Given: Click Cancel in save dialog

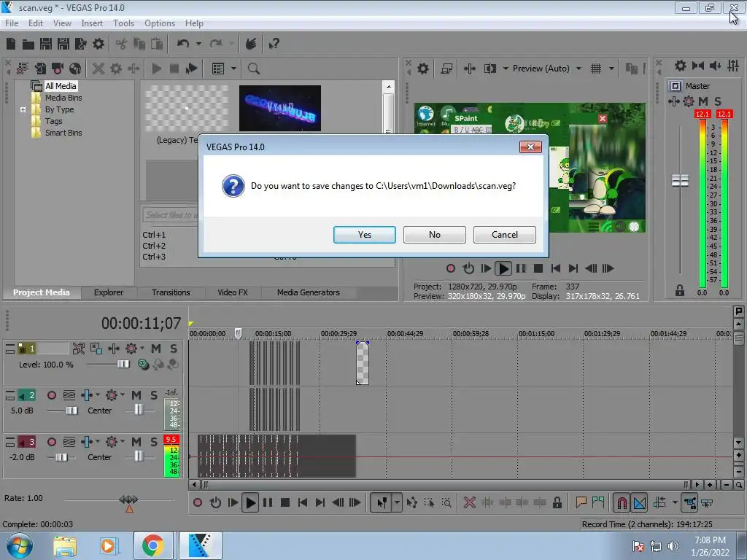Looking at the screenshot, I should 505,234.
